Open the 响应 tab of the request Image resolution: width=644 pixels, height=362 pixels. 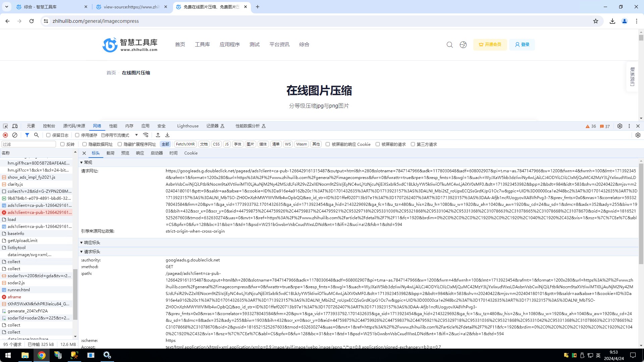pyautogui.click(x=140, y=153)
